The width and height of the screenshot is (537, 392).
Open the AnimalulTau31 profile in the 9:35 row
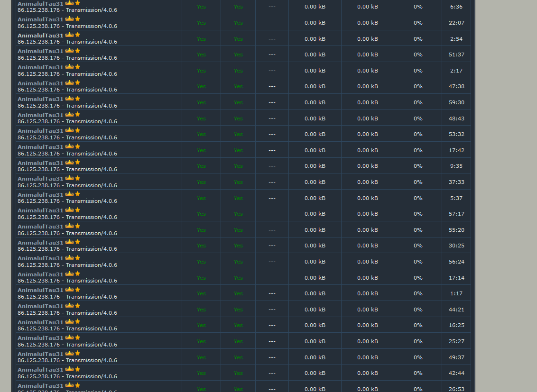[40, 163]
